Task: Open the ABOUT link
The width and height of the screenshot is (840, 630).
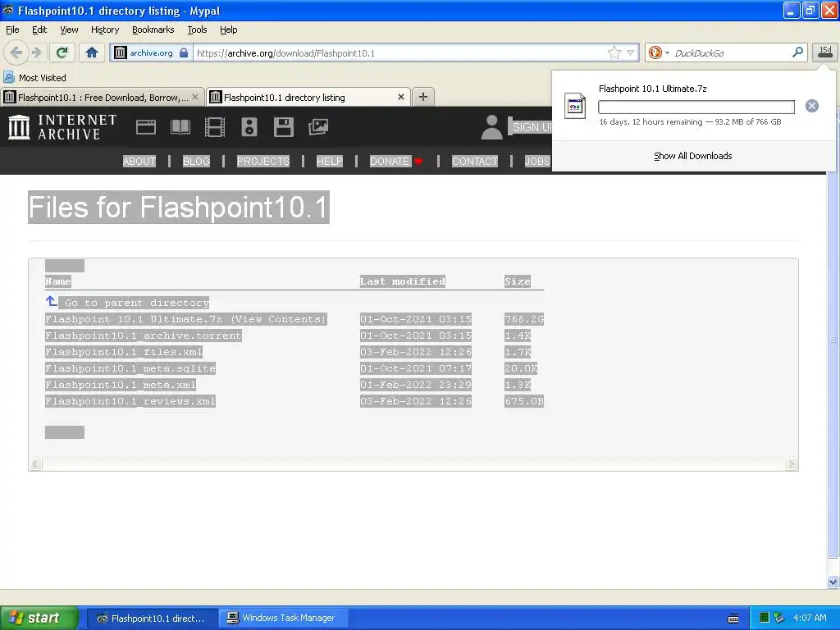Action: [139, 162]
